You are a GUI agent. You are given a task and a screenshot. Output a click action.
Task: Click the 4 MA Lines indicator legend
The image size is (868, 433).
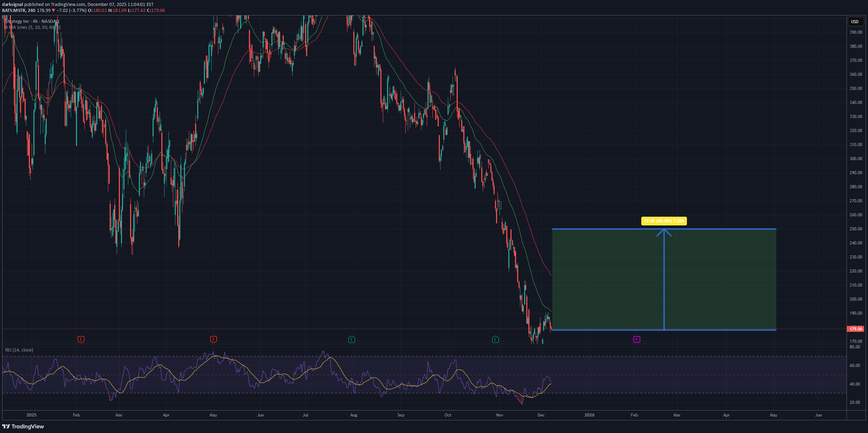(x=32, y=27)
